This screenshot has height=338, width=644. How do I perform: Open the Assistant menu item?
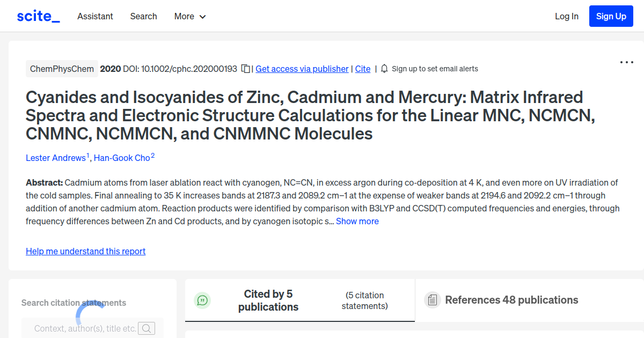tap(95, 16)
